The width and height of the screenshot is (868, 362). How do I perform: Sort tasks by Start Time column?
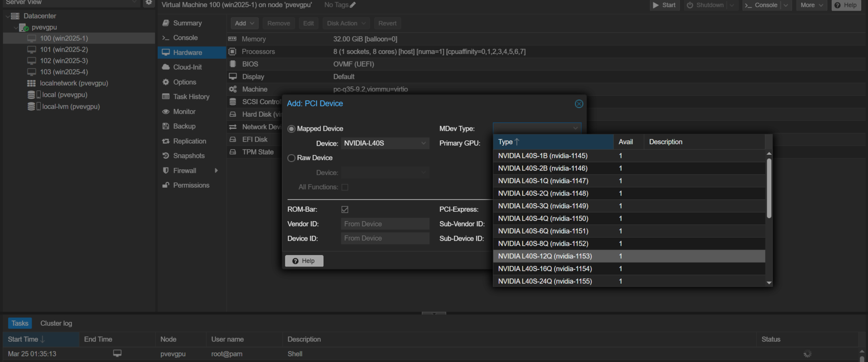[x=41, y=339]
